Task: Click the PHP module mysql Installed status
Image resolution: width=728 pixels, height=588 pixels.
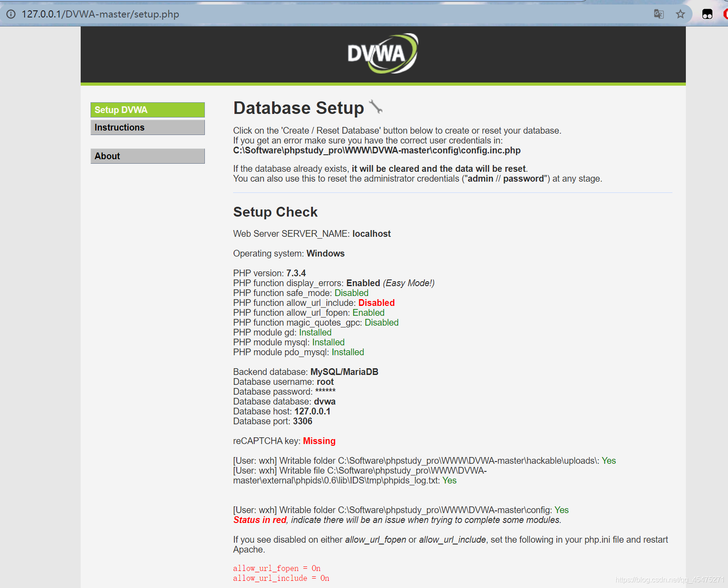Action: pyautogui.click(x=328, y=342)
